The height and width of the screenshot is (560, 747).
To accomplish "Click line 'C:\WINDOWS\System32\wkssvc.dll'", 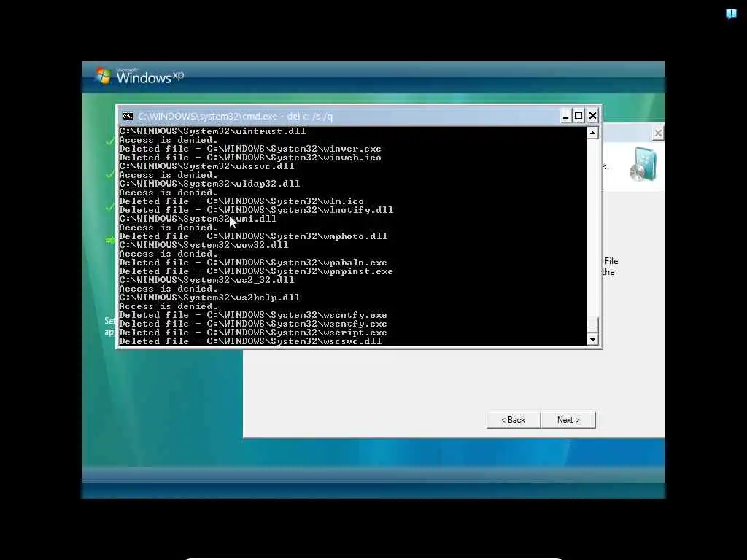I will tap(206, 166).
